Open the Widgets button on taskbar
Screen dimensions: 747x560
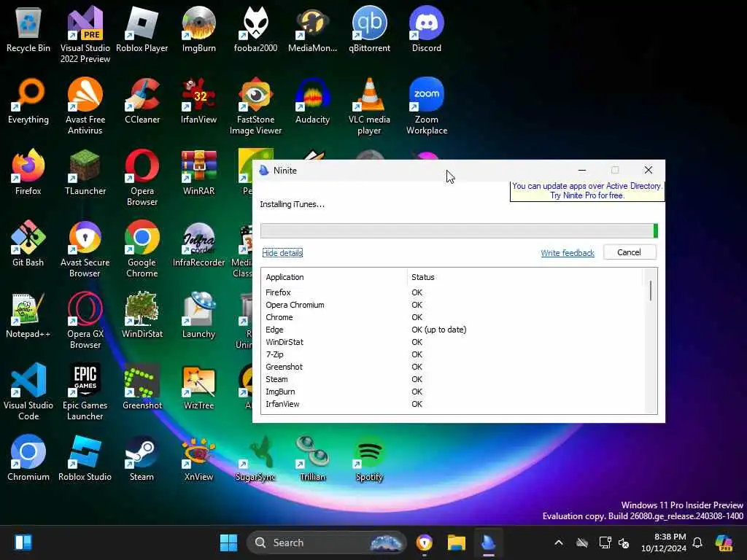[x=23, y=542]
